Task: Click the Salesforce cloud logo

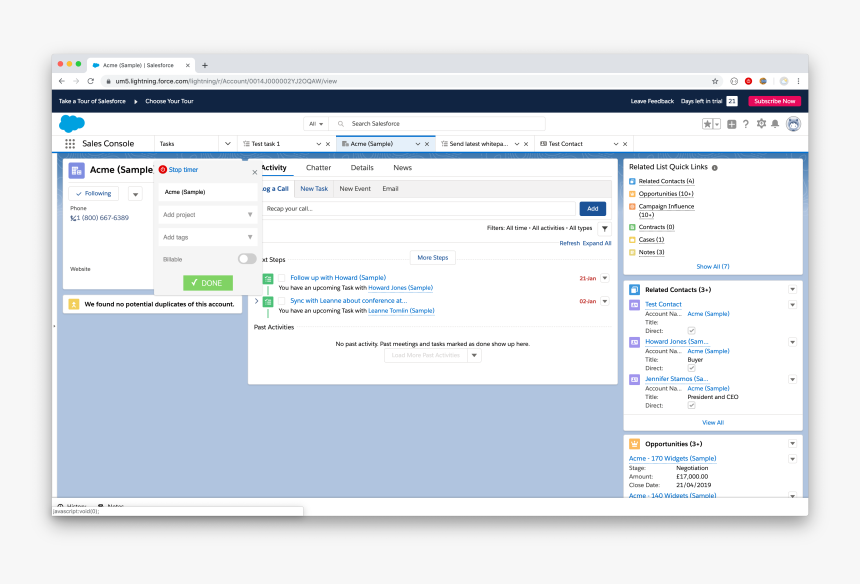Action: [x=72, y=124]
